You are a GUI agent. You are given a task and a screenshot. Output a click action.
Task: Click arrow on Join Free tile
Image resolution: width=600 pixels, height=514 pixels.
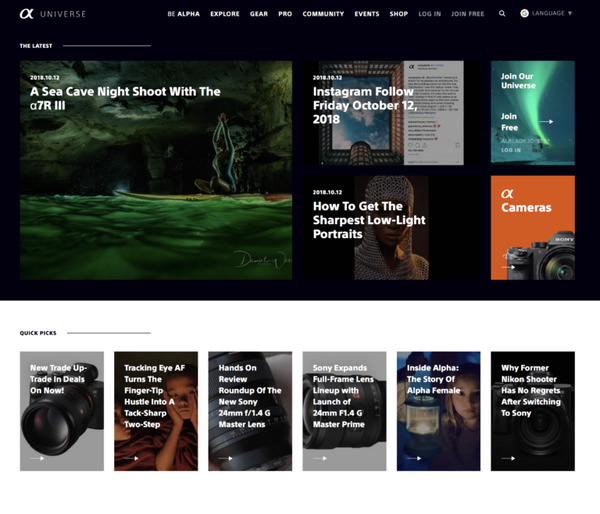[x=545, y=122]
